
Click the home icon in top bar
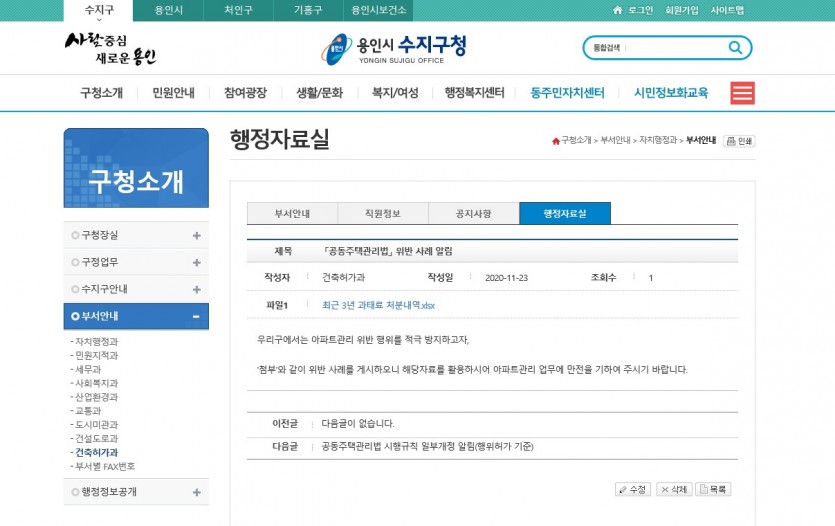(617, 10)
